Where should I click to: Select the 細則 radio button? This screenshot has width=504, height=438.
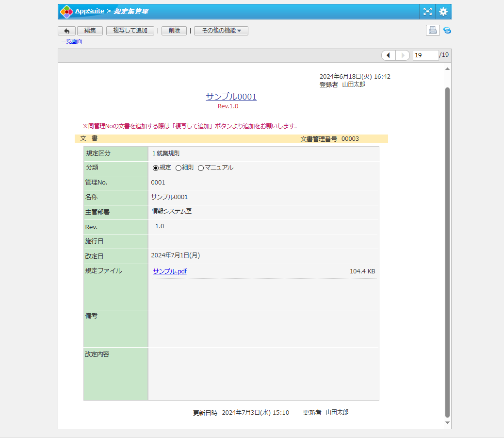click(x=178, y=168)
